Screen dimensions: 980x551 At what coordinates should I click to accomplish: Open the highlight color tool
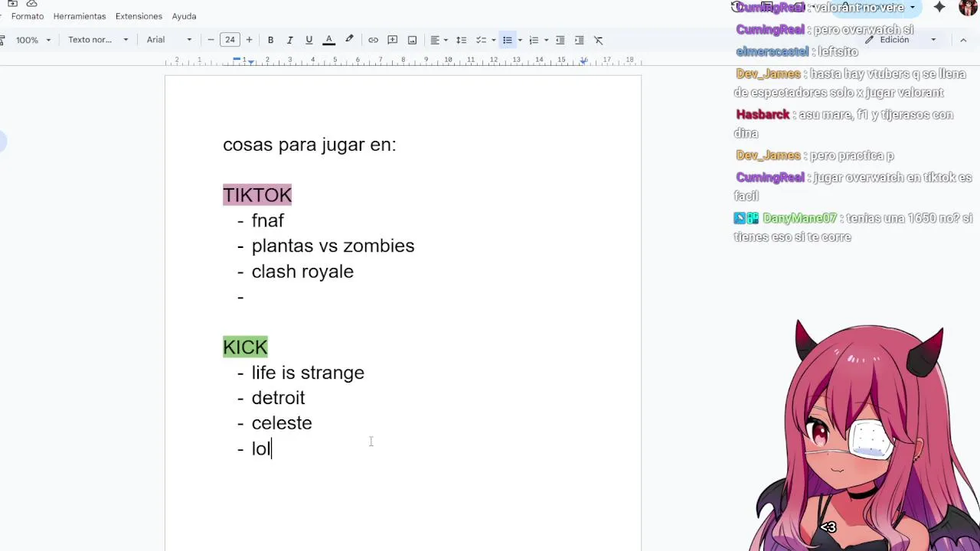(x=349, y=40)
